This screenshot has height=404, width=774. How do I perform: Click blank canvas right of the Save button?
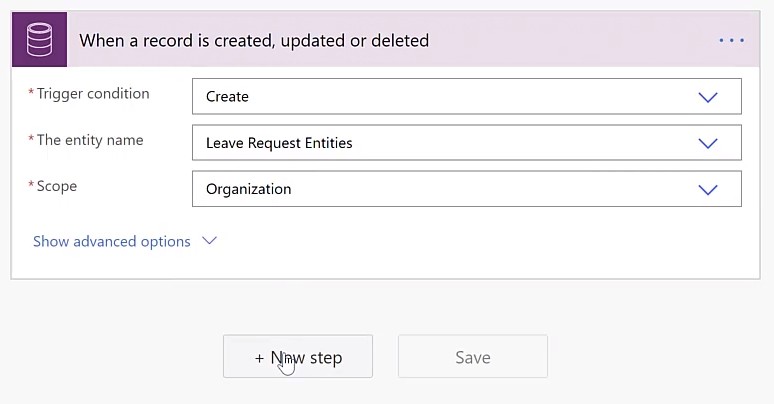coord(657,357)
